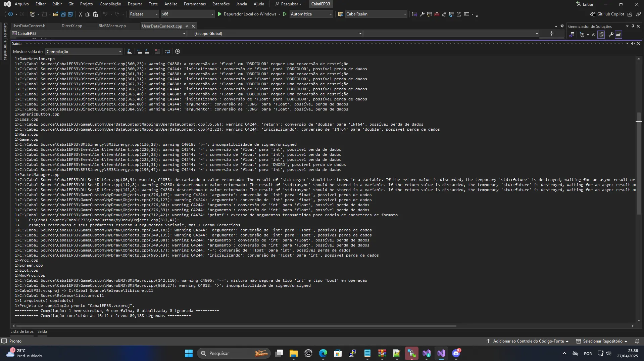The height and width of the screenshot is (361, 644).
Task: Toggle auto-hide pin on Saída panel
Action: [633, 44]
